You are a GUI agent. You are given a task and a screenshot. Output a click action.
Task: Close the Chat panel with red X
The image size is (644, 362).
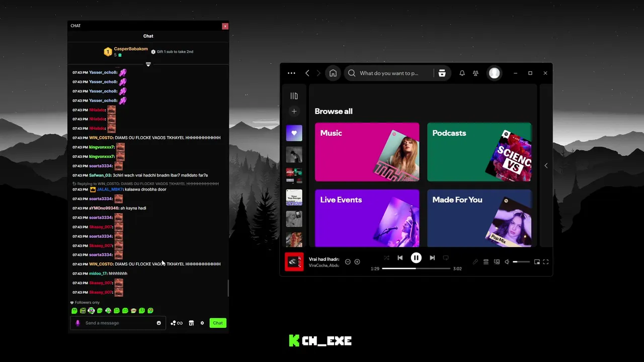coord(225,26)
